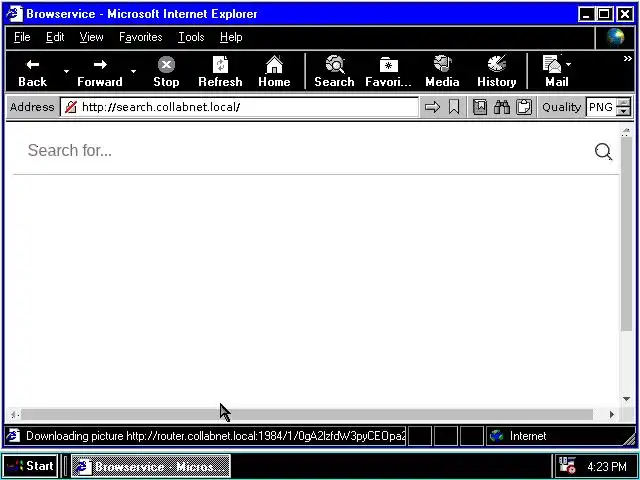The height and width of the screenshot is (480, 640).
Task: Open the Search toolbar pane
Action: pyautogui.click(x=334, y=72)
